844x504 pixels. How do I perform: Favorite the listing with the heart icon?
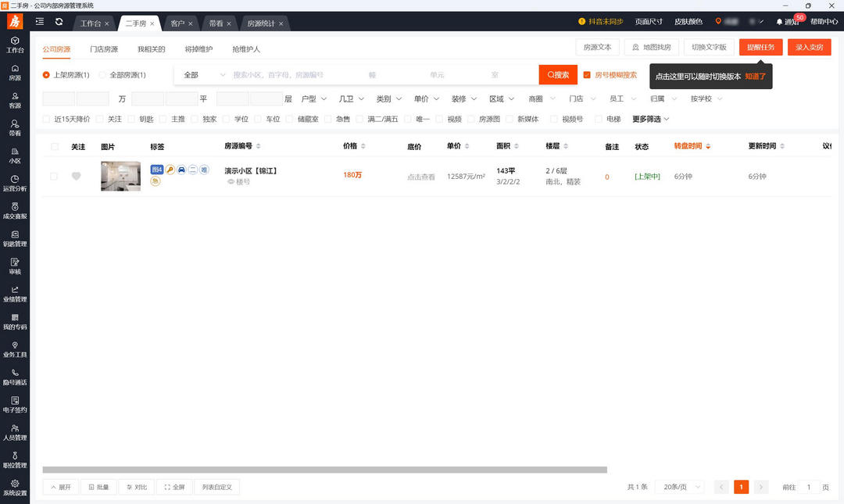(76, 177)
